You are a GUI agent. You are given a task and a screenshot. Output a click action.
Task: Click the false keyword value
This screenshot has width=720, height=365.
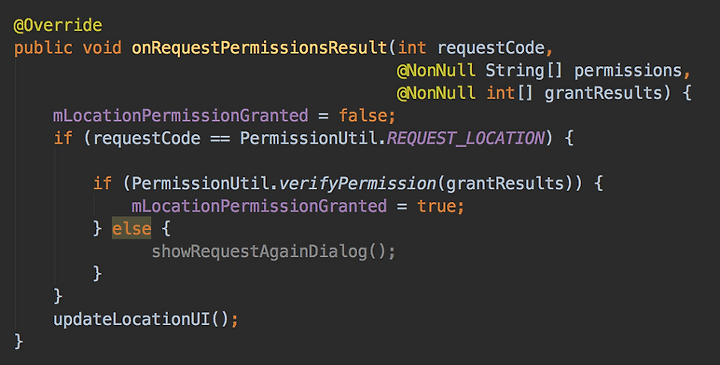pyautogui.click(x=363, y=116)
